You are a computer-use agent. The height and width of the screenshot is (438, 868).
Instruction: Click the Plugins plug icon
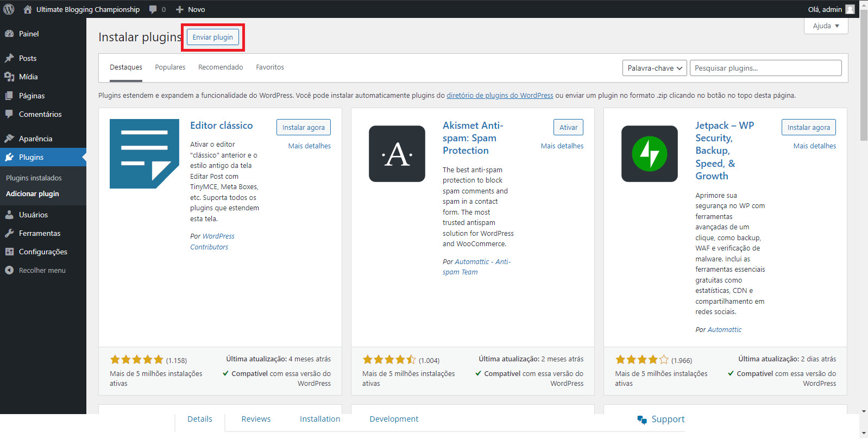click(x=9, y=157)
